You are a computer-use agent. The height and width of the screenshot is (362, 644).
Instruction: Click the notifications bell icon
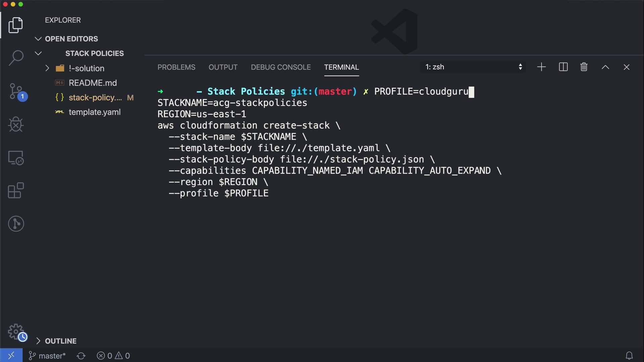[x=629, y=356]
